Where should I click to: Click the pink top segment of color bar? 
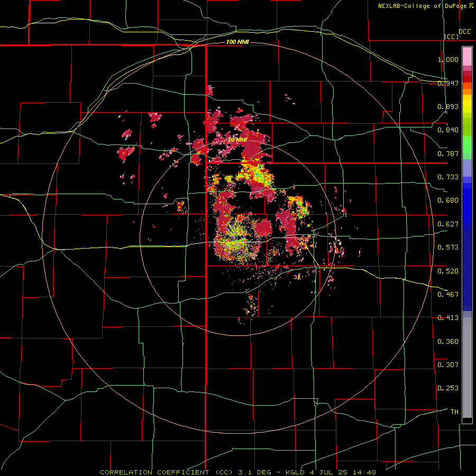[467, 56]
